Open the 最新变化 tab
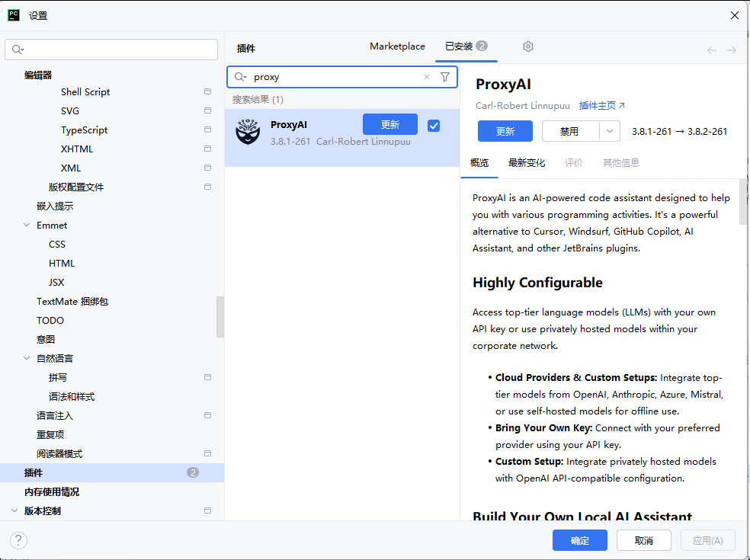Viewport: 750px width, 560px height. 527,162
